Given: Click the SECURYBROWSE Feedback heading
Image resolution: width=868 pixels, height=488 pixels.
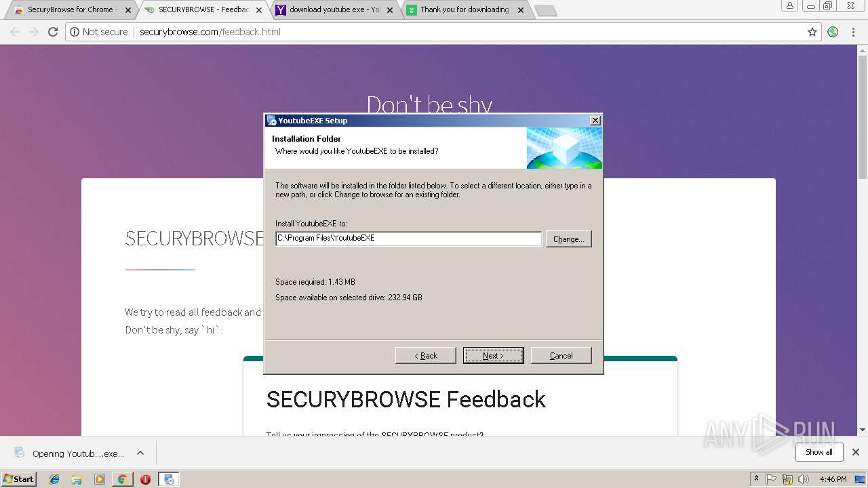Looking at the screenshot, I should (406, 399).
